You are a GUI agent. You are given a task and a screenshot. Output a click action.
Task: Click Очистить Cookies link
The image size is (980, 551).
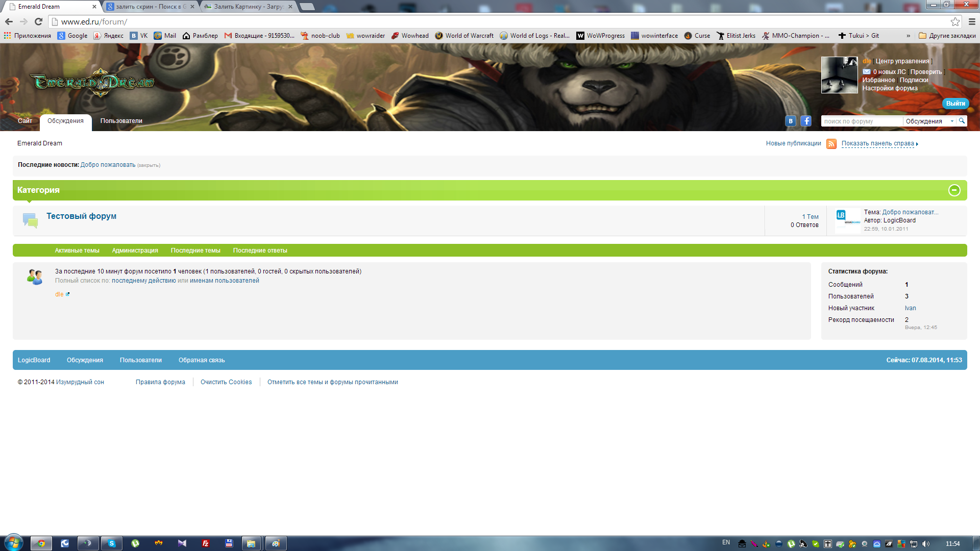click(226, 382)
